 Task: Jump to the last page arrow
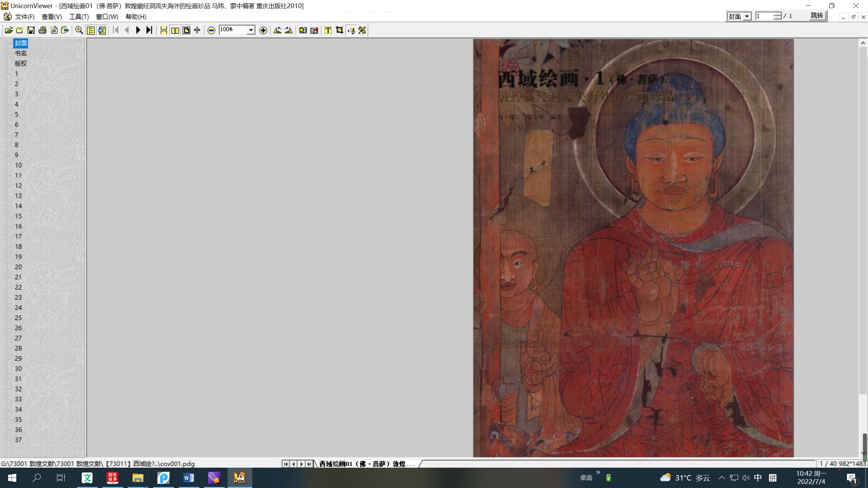(x=149, y=30)
